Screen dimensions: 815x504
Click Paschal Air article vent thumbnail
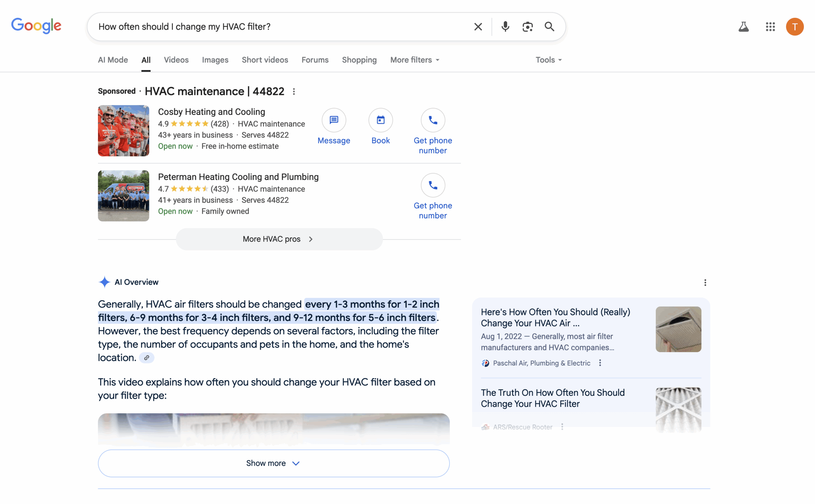coord(678,329)
